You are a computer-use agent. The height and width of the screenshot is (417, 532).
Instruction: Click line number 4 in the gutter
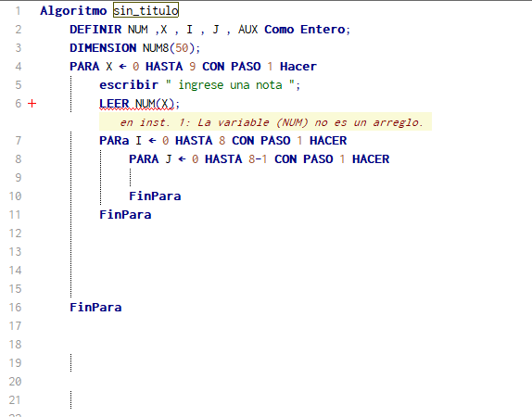(x=19, y=67)
